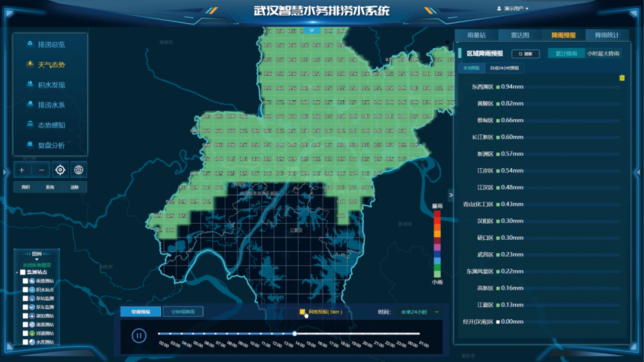Viewport: 644px width, 362px height.
Task: Open the 演示用户 user menu
Action: tap(513, 8)
